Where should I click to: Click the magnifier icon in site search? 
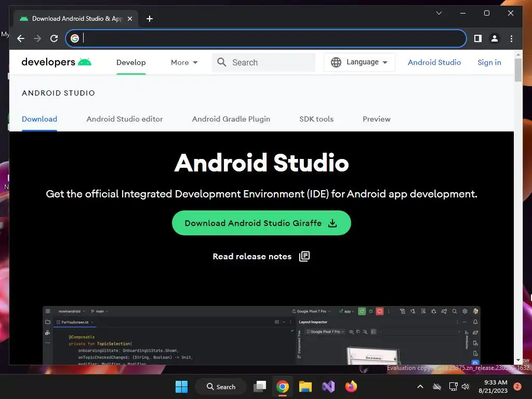(221, 62)
